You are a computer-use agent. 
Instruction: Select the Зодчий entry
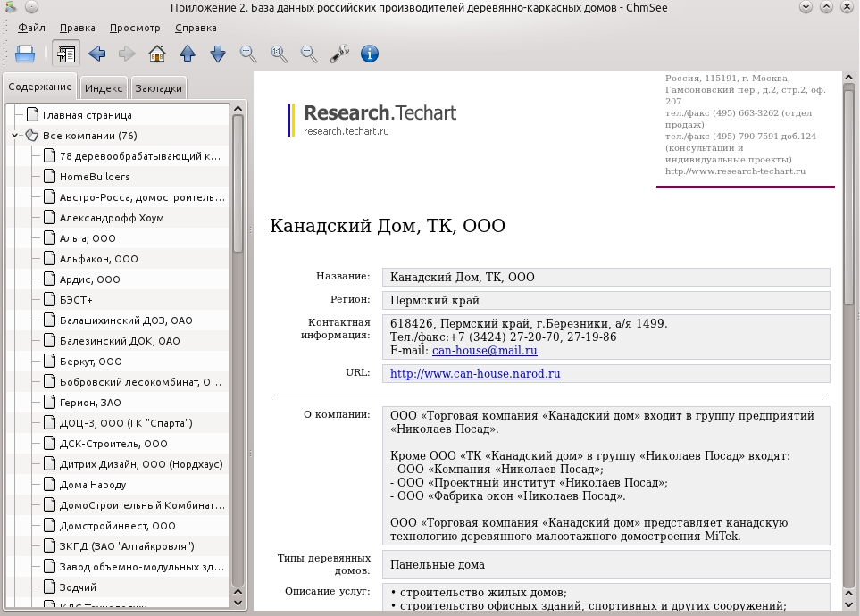(78, 587)
